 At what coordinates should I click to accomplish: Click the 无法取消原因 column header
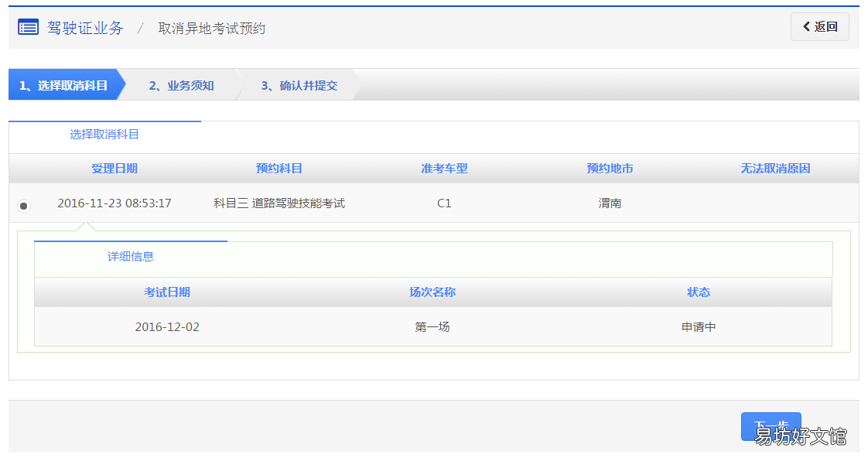[x=776, y=169]
